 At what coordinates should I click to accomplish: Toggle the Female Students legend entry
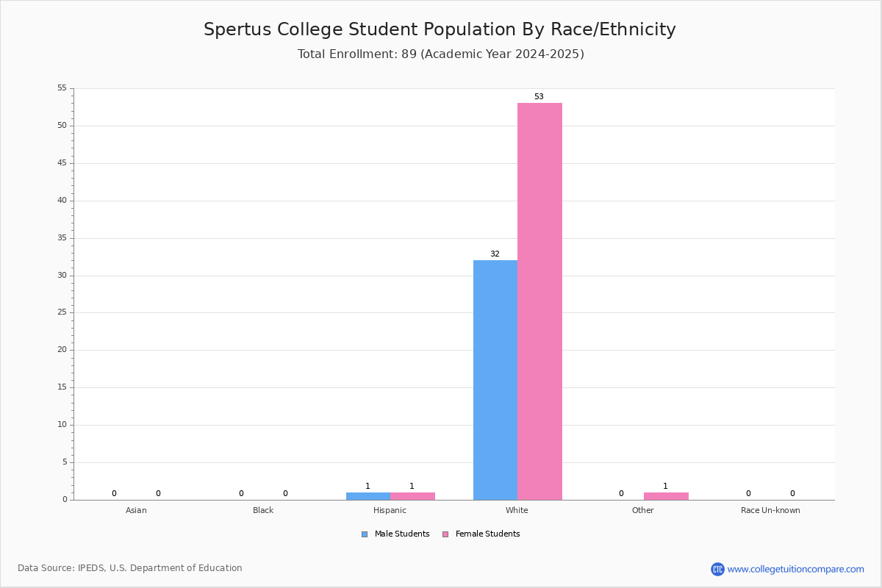(x=481, y=534)
